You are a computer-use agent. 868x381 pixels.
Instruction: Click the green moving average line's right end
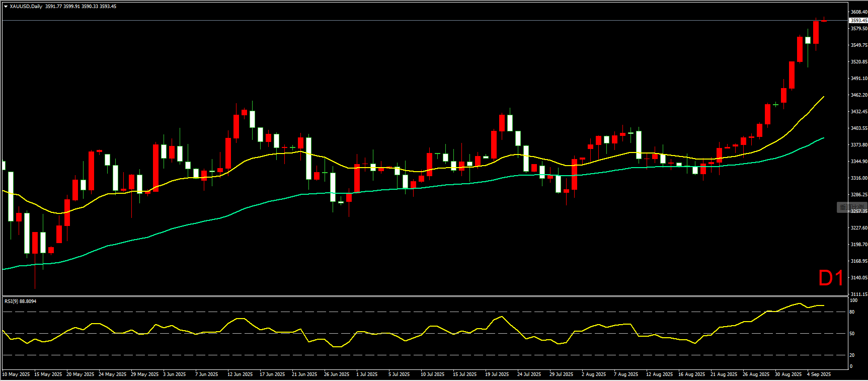(823, 138)
